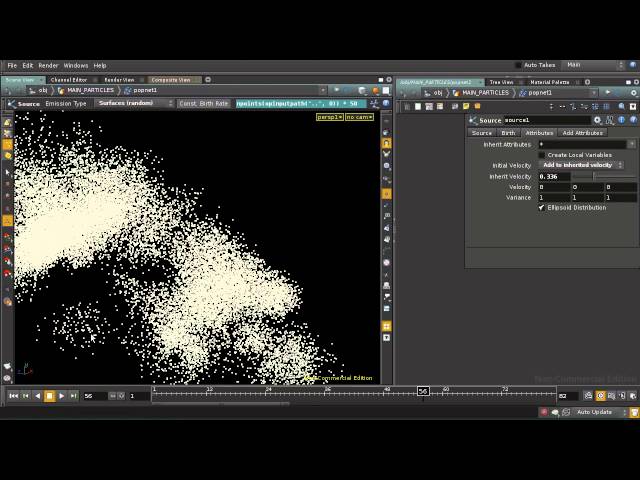Step back one frame
The width and height of the screenshot is (640, 480).
(26, 396)
